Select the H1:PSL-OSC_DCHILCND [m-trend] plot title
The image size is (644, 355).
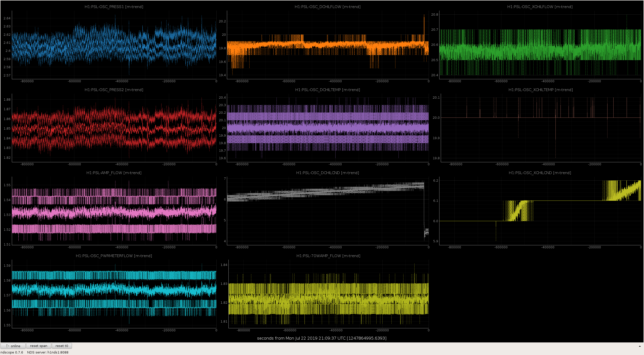point(328,173)
